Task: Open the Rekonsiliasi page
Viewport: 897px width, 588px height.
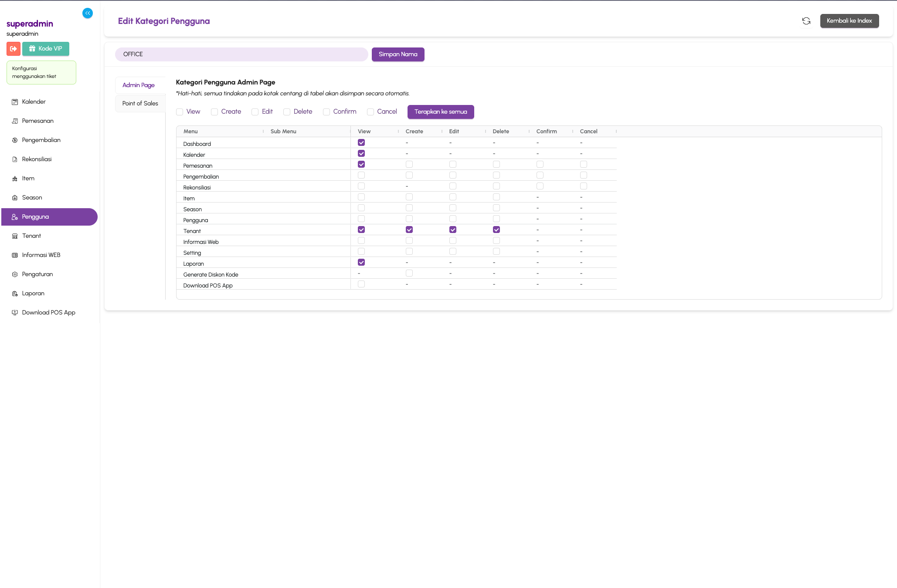Action: click(x=37, y=159)
